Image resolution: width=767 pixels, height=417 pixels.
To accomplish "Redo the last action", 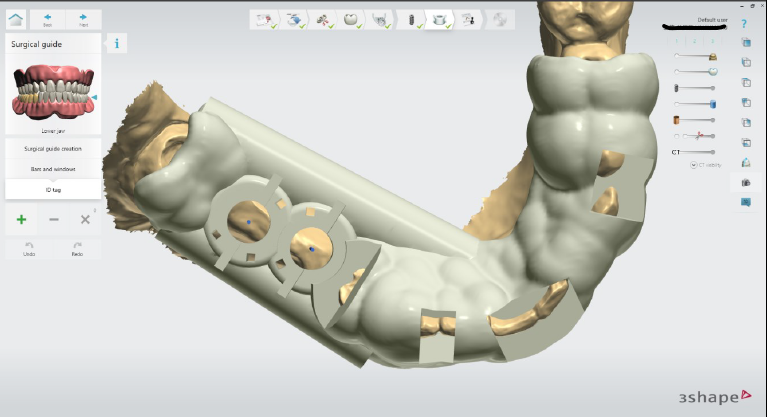I will coord(77,249).
